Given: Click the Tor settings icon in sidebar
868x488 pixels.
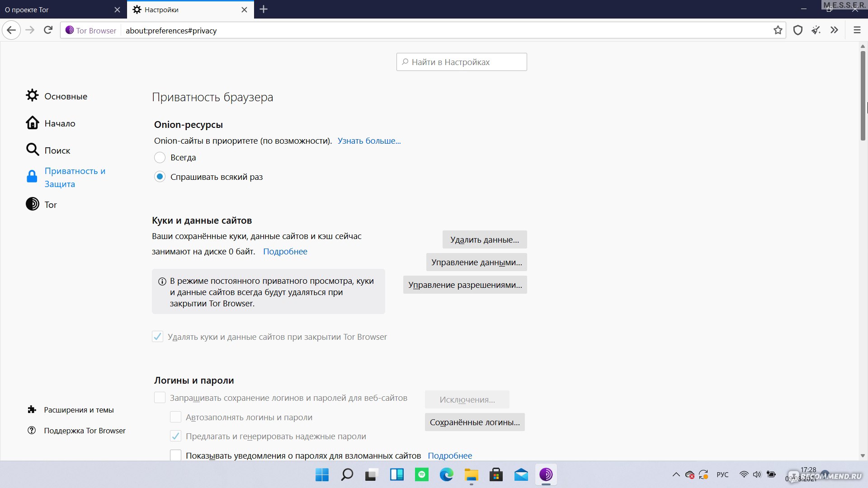Looking at the screenshot, I should tap(33, 204).
